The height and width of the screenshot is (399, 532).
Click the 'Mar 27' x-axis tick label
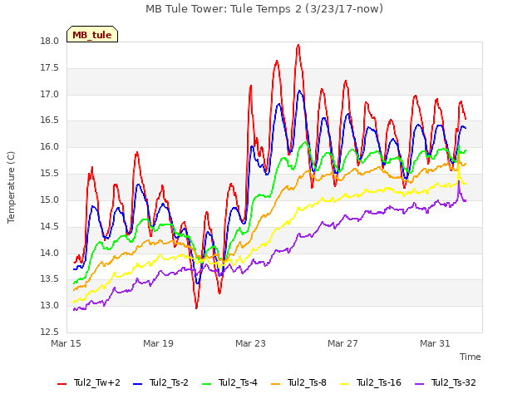coord(342,343)
